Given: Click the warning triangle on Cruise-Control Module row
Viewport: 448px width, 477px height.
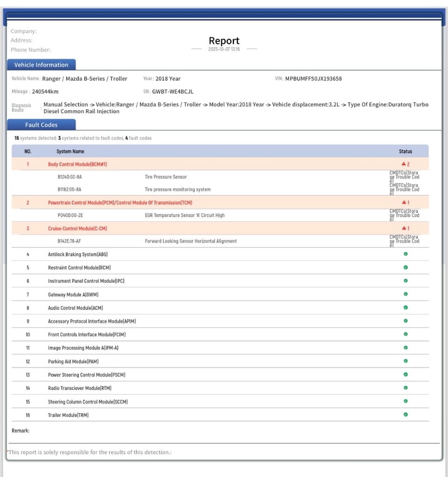Looking at the screenshot, I should tap(404, 228).
